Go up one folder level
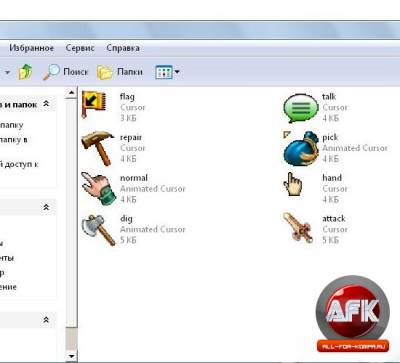 pyautogui.click(x=25, y=72)
